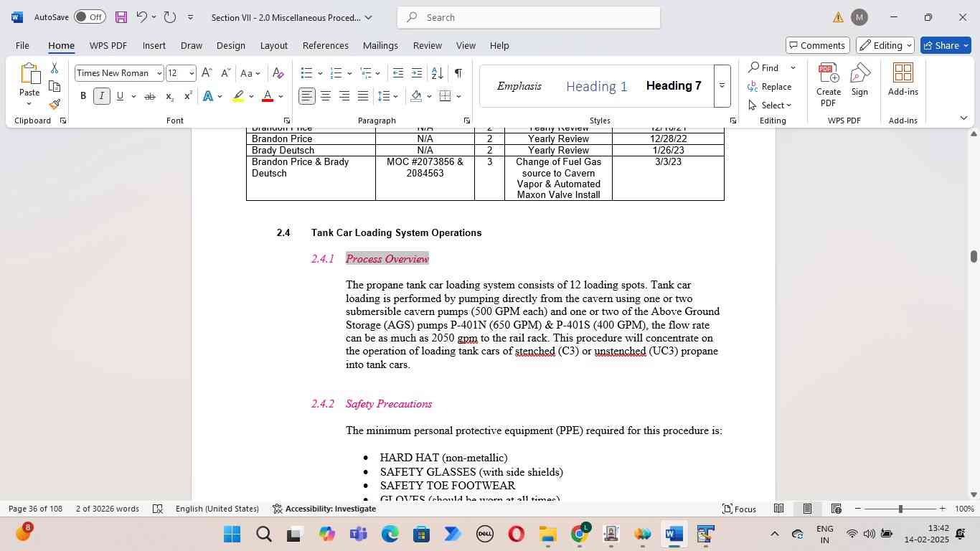The height and width of the screenshot is (551, 980).
Task: Open the WPS PDF tab
Action: [108, 45]
